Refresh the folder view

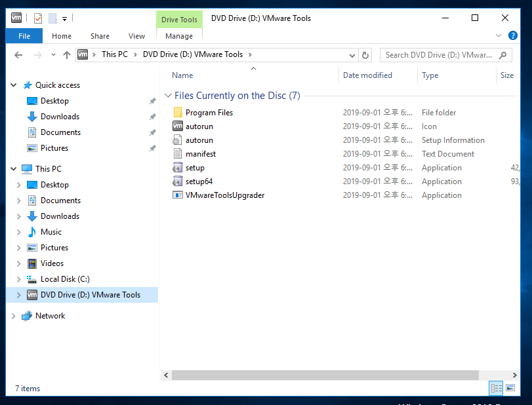(x=365, y=55)
